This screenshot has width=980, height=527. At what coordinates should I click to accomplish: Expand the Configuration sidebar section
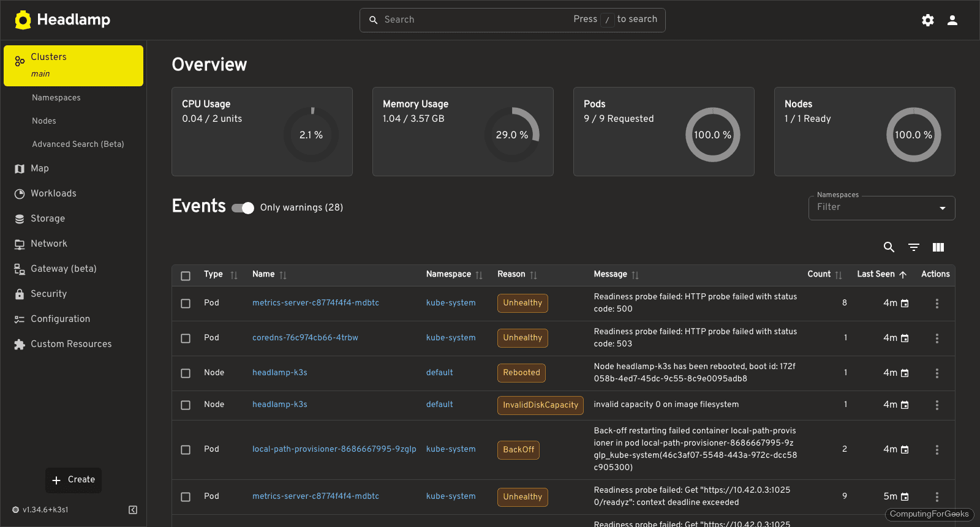pos(73,319)
